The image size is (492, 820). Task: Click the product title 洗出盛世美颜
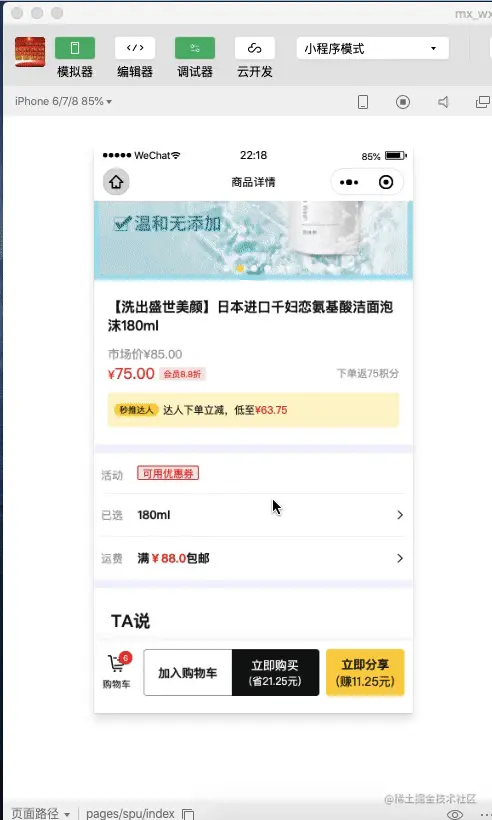point(250,316)
